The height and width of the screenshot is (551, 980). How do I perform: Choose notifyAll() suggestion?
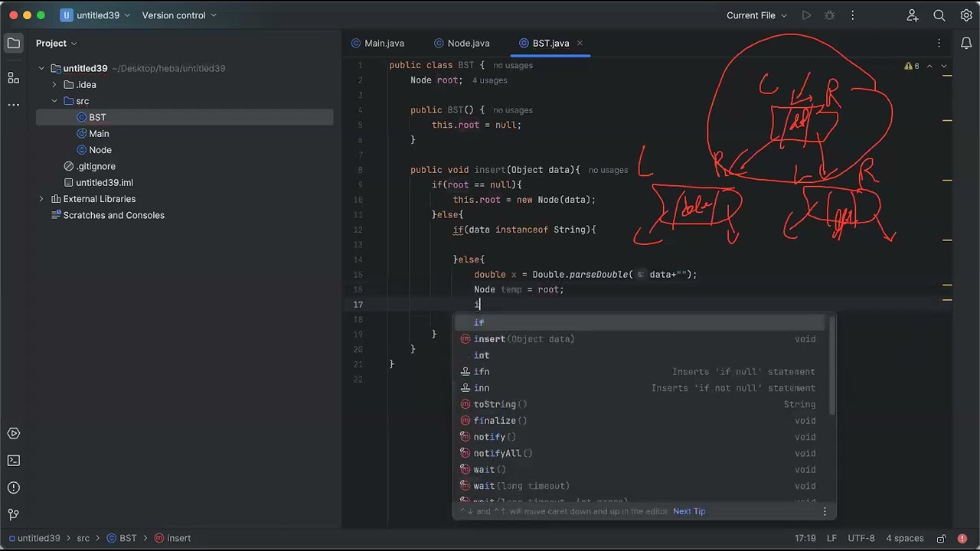(x=639, y=453)
